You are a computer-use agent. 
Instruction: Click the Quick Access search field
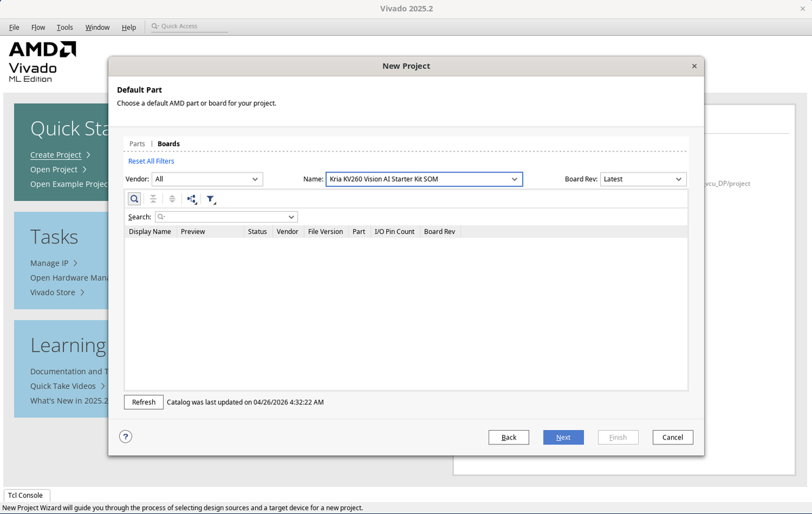(189, 26)
